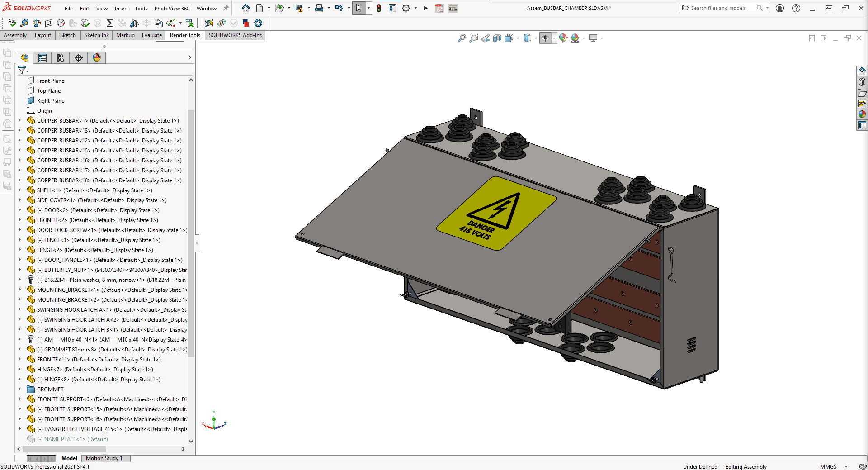Viewport: 868px width, 470px height.
Task: Switch to the Motion Study 1 tab
Action: (x=105, y=458)
